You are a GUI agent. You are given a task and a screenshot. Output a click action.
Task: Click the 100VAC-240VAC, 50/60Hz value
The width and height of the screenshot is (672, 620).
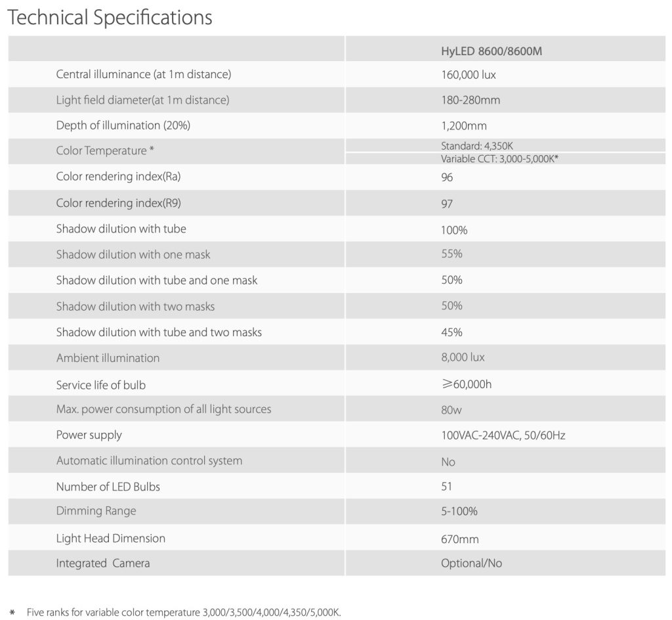503,435
